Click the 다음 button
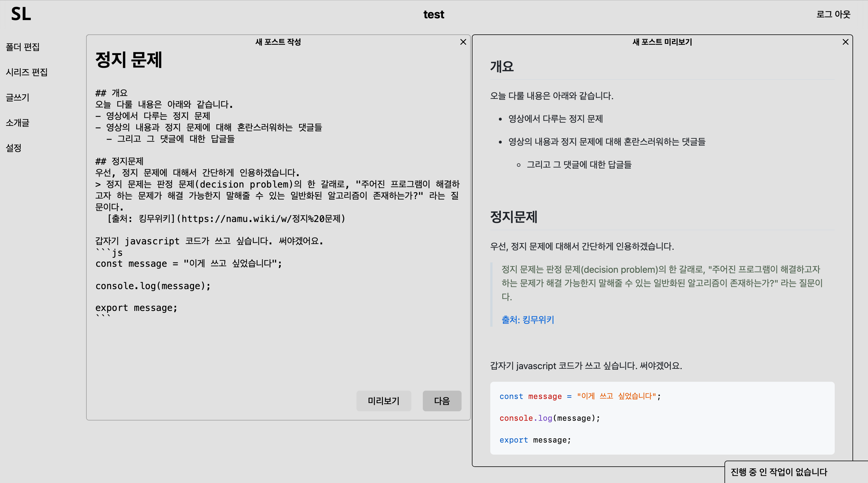Screen dimensions: 868x483 click(442, 400)
